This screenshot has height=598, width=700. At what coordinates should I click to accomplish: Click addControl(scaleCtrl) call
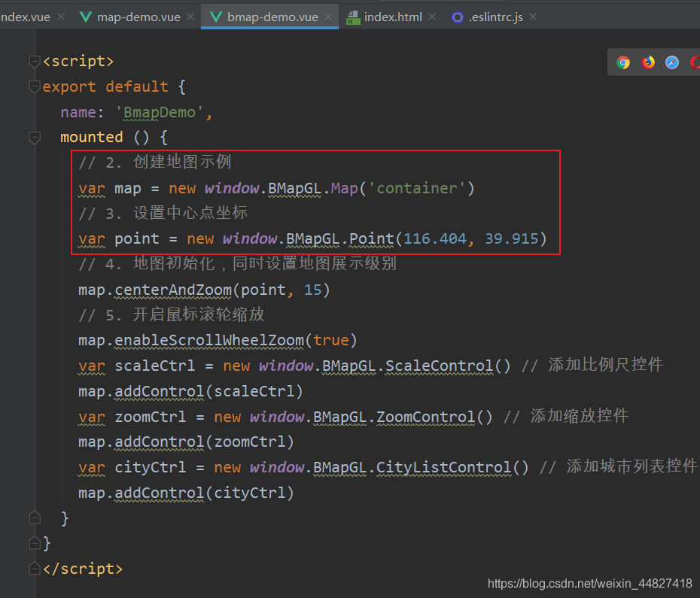tap(209, 391)
